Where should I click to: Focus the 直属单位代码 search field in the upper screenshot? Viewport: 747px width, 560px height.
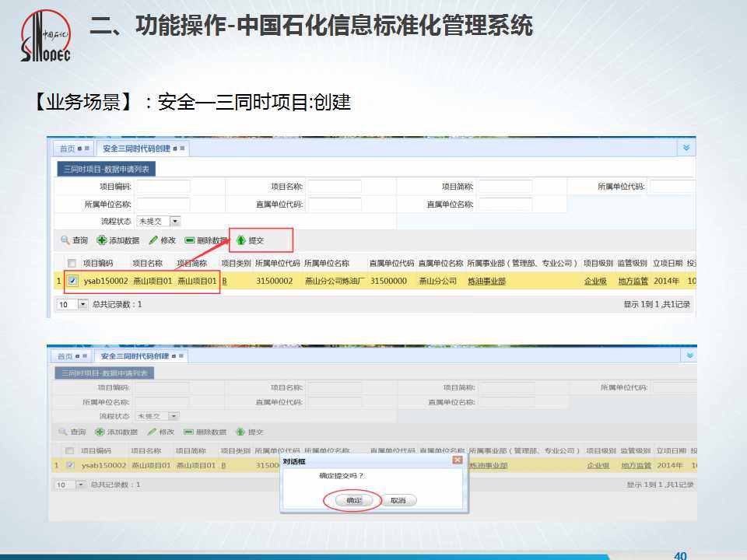click(x=335, y=205)
